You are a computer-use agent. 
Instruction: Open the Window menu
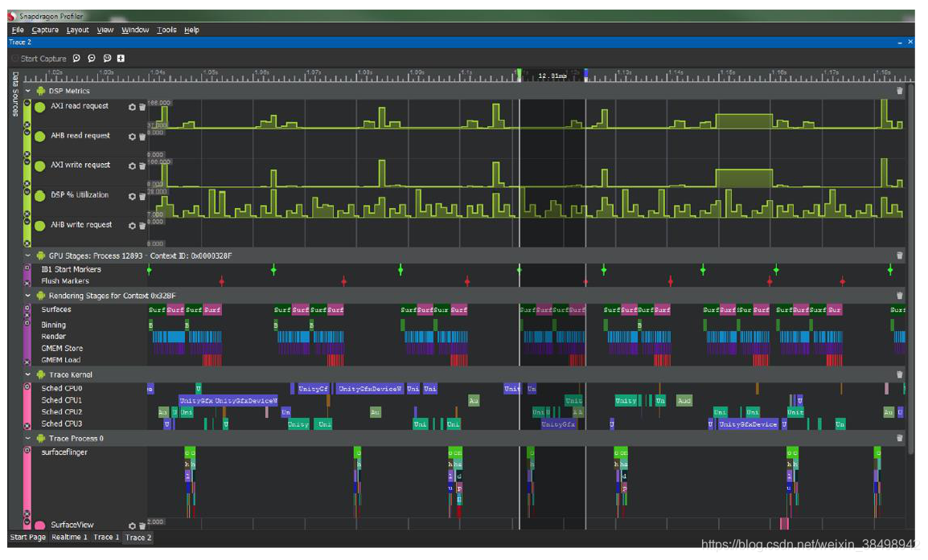135,30
